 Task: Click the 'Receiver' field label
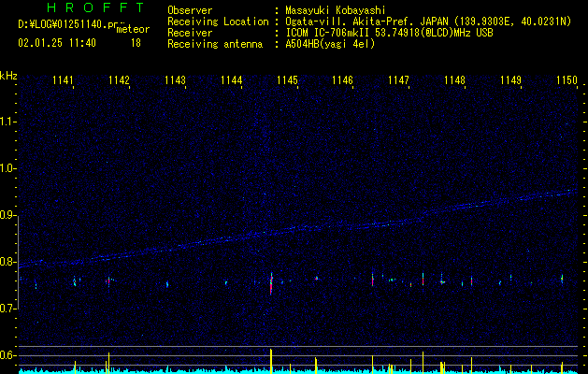pyautogui.click(x=190, y=33)
